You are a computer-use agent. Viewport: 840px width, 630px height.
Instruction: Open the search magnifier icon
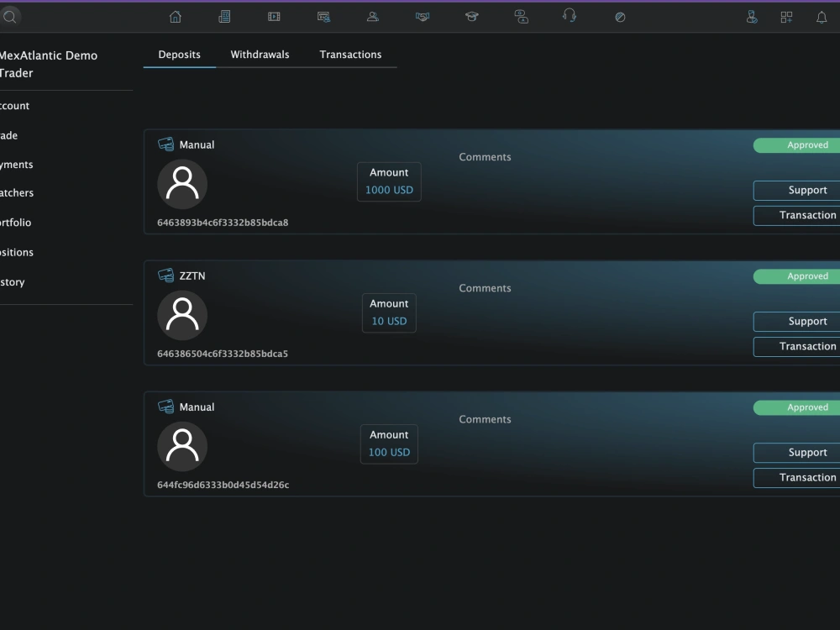[x=9, y=17]
